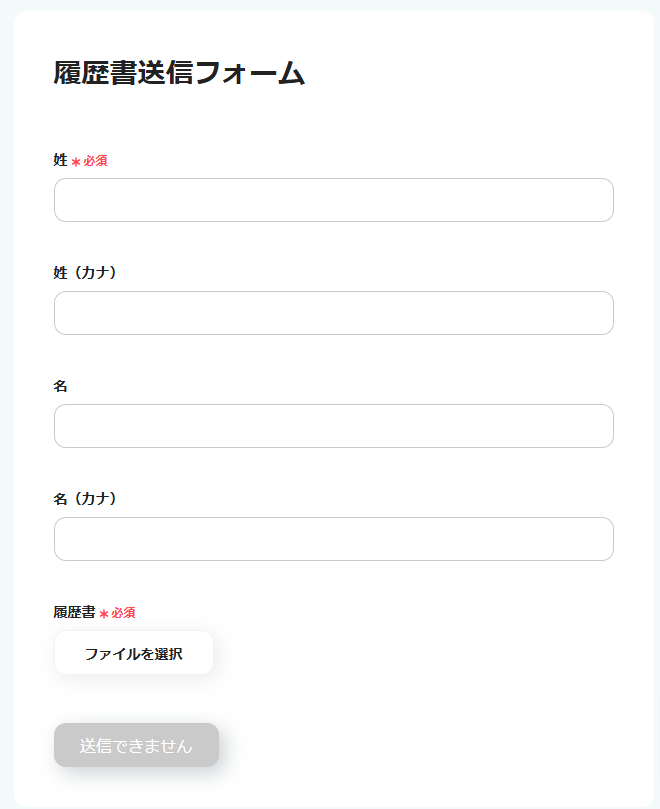Click the white form card background
This screenshot has width=660, height=809.
pos(450,700)
